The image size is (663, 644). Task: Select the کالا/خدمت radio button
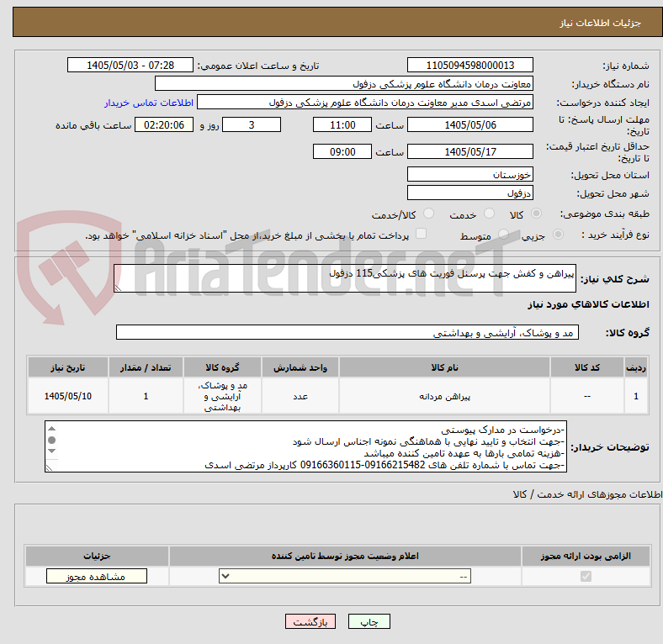click(x=428, y=214)
